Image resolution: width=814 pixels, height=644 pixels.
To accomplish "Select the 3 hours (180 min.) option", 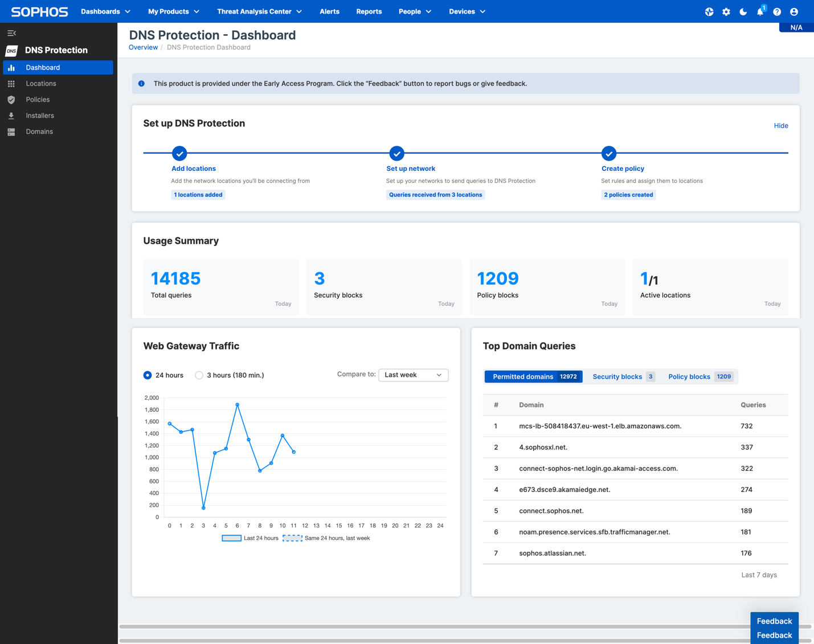I will (199, 375).
